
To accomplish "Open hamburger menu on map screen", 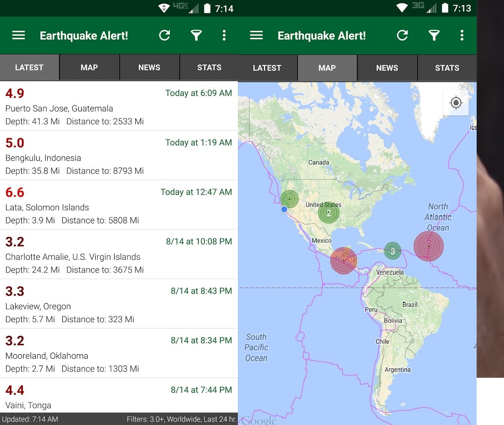I will 256,35.
